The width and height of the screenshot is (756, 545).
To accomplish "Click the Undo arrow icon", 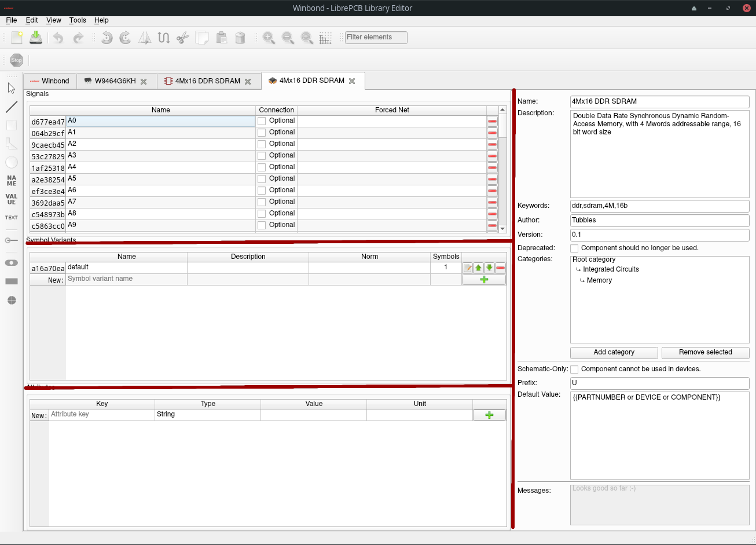I will 58,38.
